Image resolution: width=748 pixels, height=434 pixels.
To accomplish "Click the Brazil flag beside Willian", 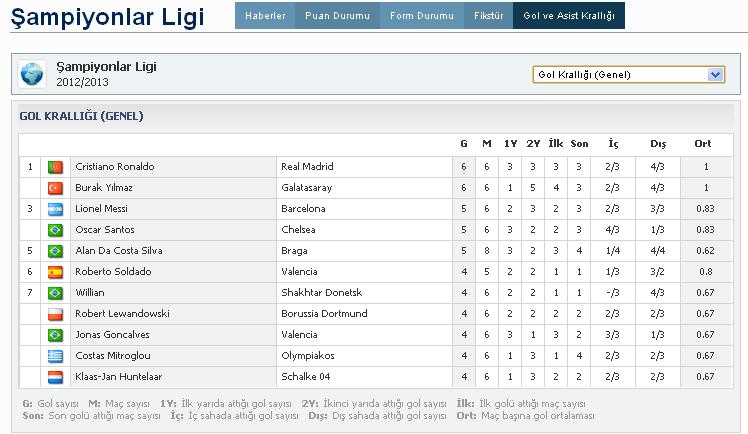I will click(x=55, y=293).
